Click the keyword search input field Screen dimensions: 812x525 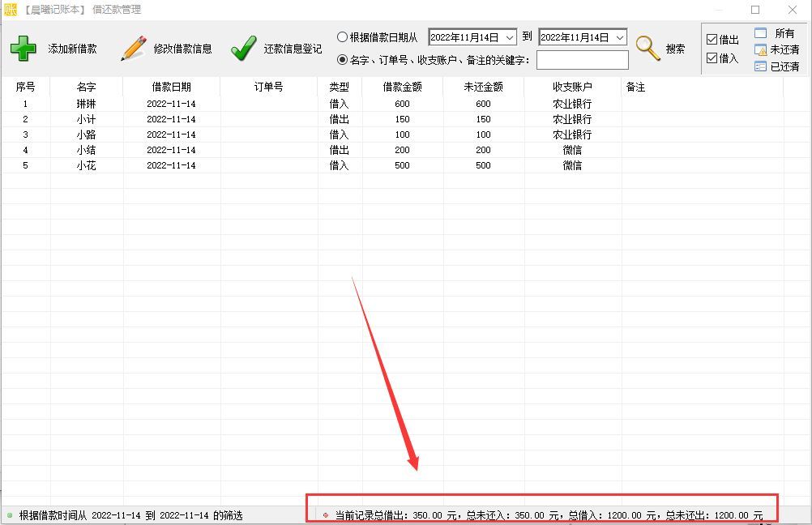pyautogui.click(x=582, y=60)
